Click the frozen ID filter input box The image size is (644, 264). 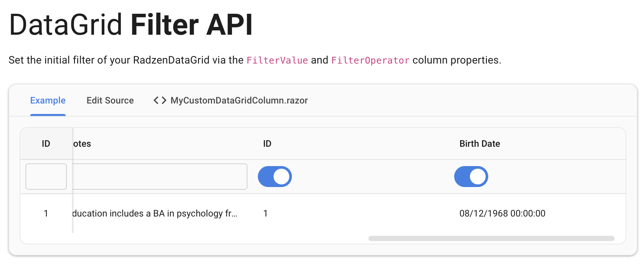pyautogui.click(x=46, y=177)
